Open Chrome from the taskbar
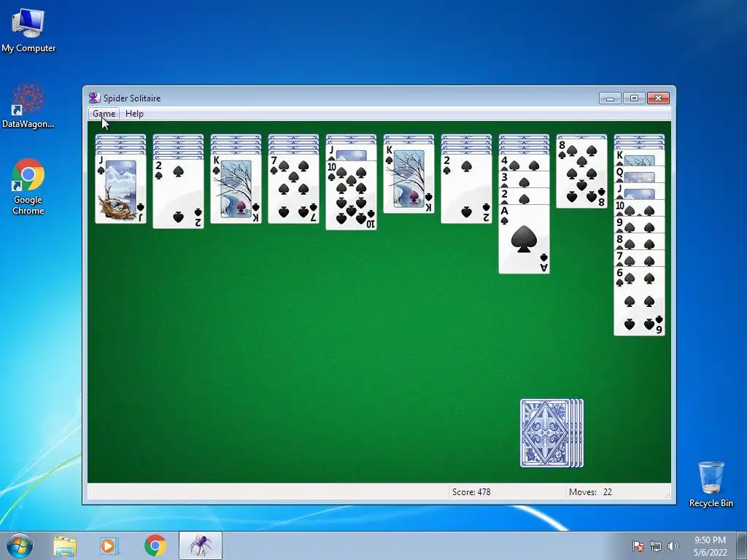 155,546
